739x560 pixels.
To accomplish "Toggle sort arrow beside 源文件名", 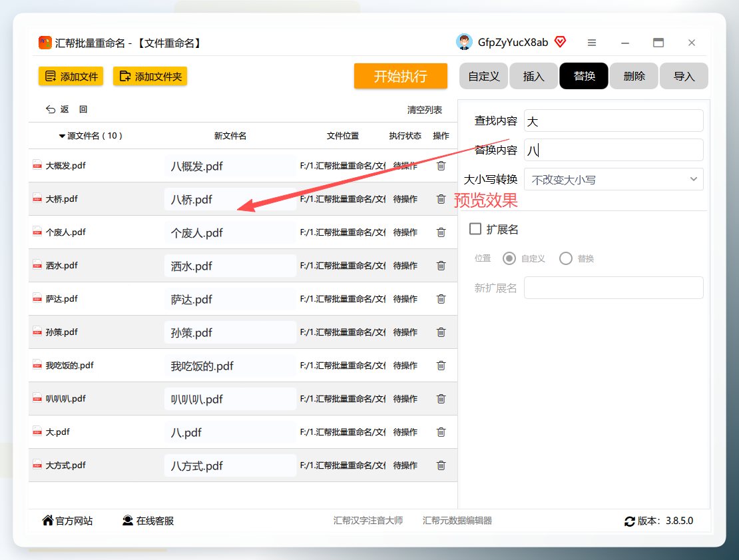I will point(62,137).
